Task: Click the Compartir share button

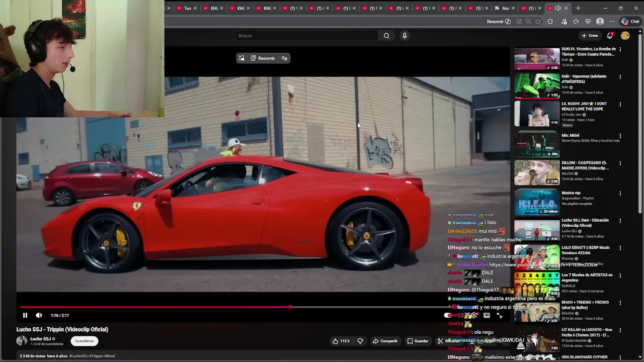Action: [x=385, y=341]
